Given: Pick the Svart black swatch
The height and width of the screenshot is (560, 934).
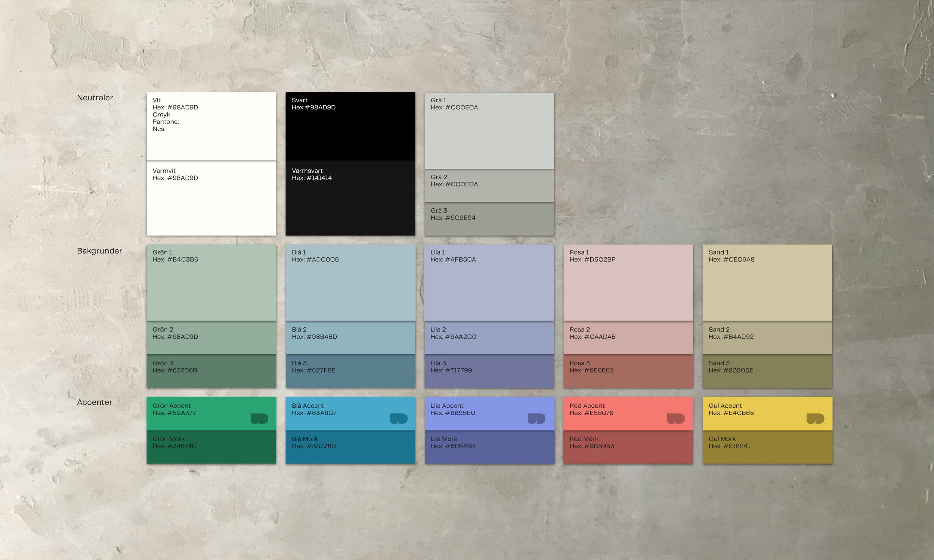Looking at the screenshot, I should pos(350,127).
